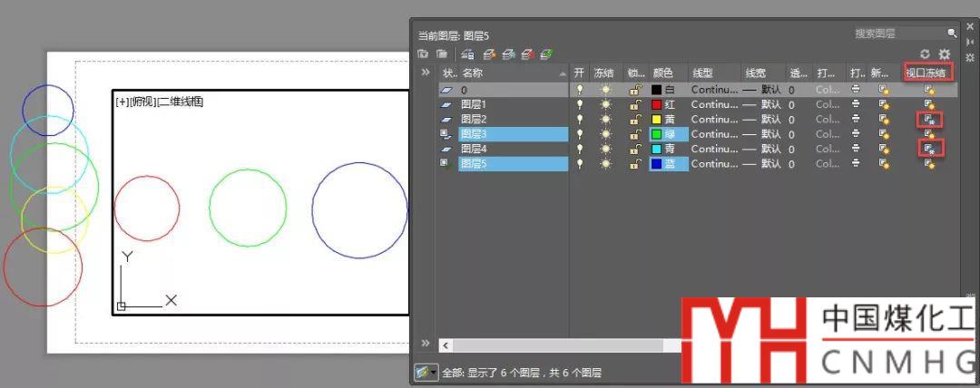Open linetype Continu... for 图层4
This screenshot has width=980, height=388.
(715, 149)
